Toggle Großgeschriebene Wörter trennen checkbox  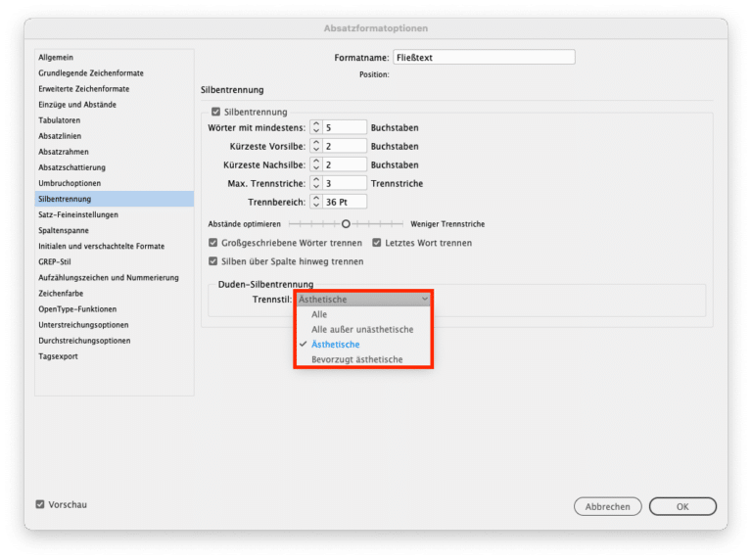212,243
